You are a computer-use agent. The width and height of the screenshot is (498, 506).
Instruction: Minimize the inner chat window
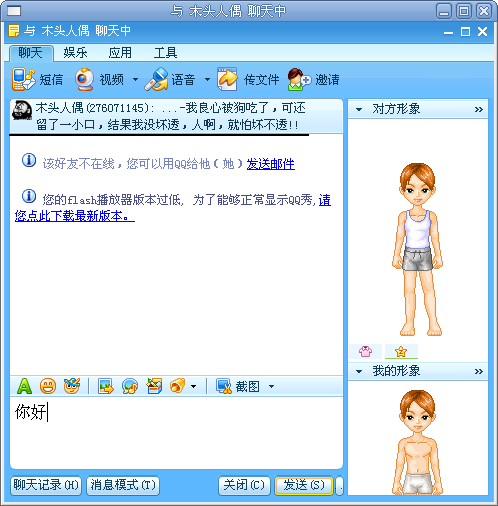(448, 32)
